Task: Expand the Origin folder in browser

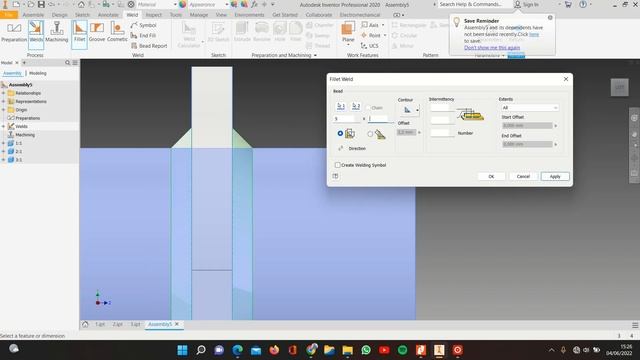Action: point(4,110)
